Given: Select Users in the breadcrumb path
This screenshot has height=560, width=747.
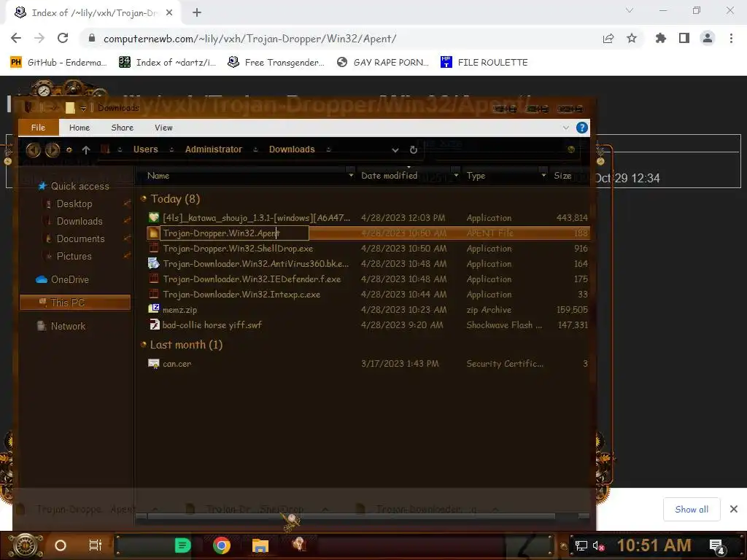Looking at the screenshot, I should (145, 149).
